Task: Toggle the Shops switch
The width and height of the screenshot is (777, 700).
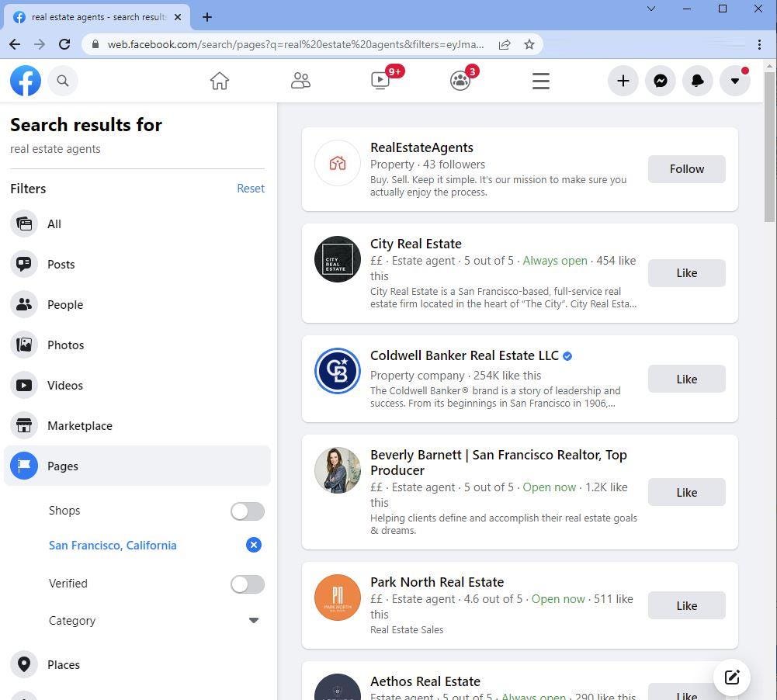Action: point(248,511)
